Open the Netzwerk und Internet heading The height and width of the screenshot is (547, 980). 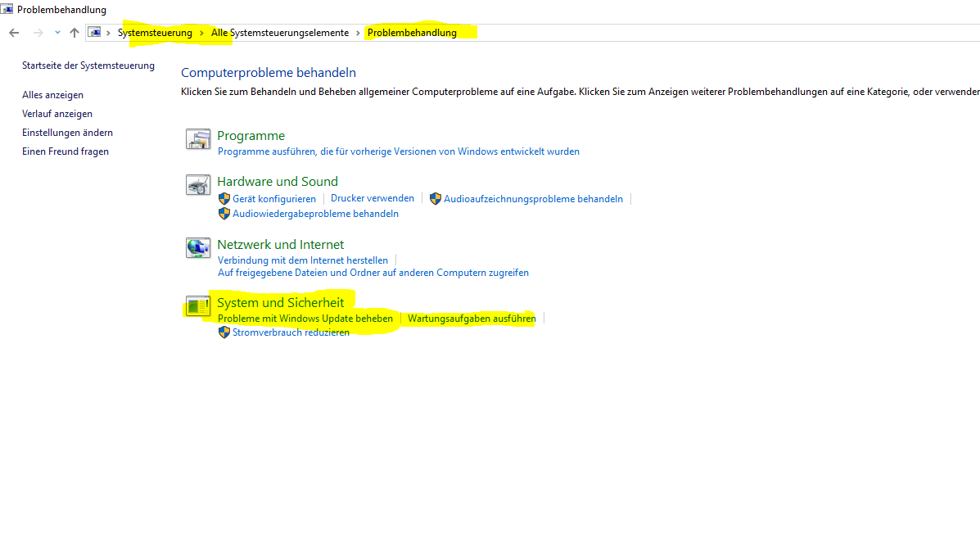(x=281, y=245)
